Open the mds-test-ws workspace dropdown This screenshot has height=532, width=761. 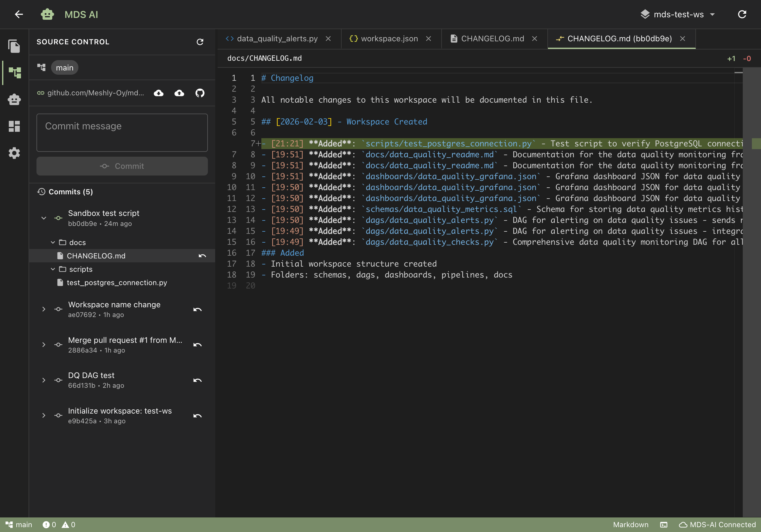coord(678,14)
